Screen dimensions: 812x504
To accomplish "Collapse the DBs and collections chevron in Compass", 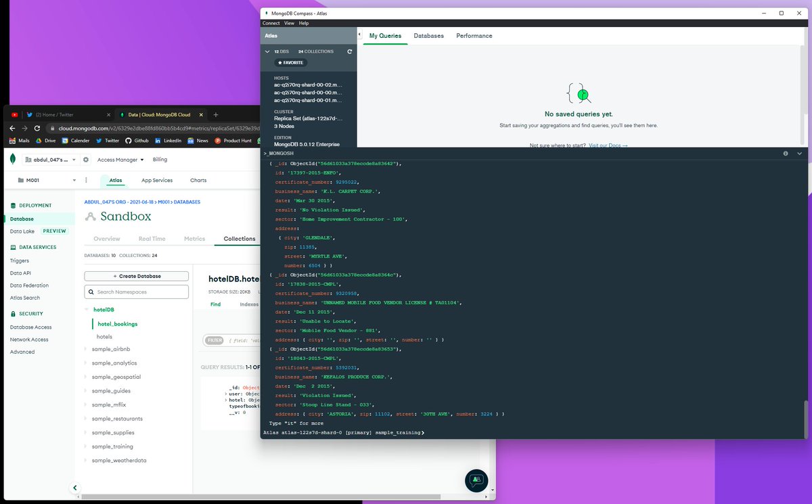I will click(267, 51).
